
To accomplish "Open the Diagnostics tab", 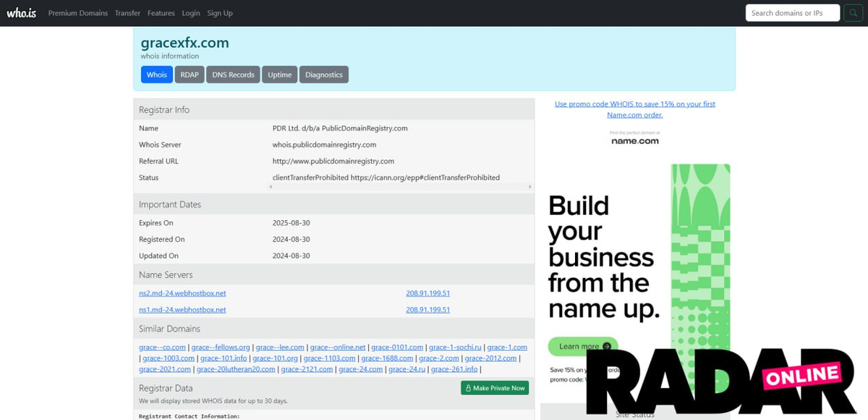I will pos(324,75).
